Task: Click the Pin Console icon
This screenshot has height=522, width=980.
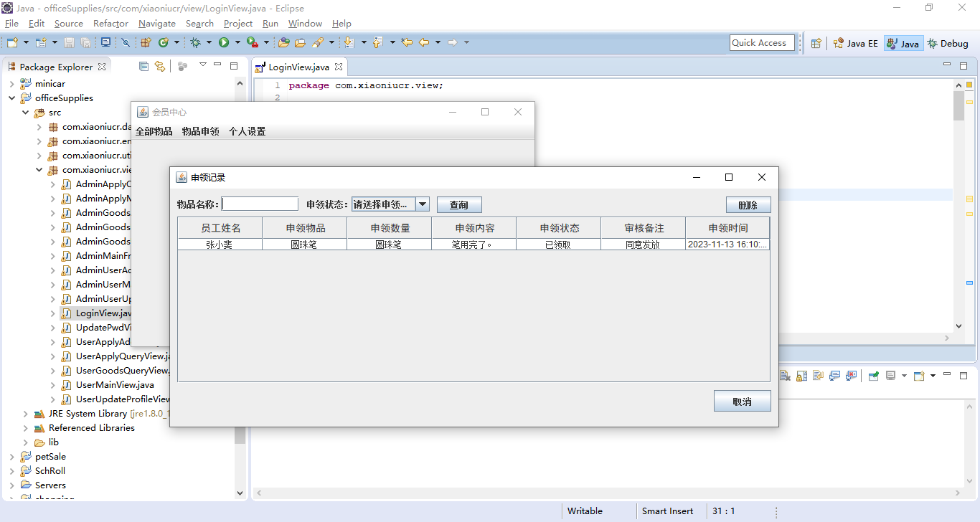Action: (x=874, y=375)
